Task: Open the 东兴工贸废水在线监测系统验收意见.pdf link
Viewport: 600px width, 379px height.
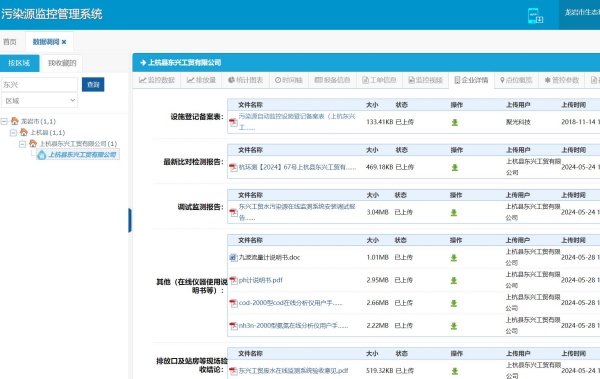Action: (x=293, y=371)
